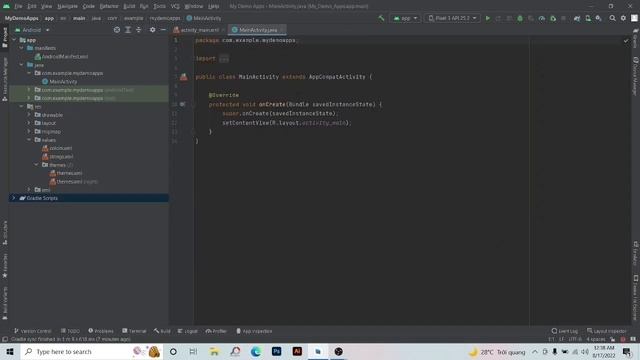Open the Logcat tool window
640x360 pixels.
coord(188,331)
